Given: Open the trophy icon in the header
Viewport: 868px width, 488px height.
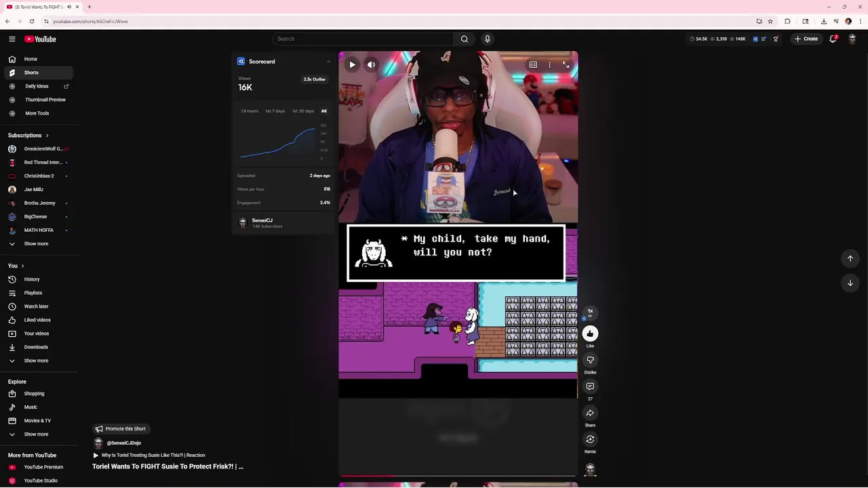Looking at the screenshot, I should pyautogui.click(x=776, y=39).
